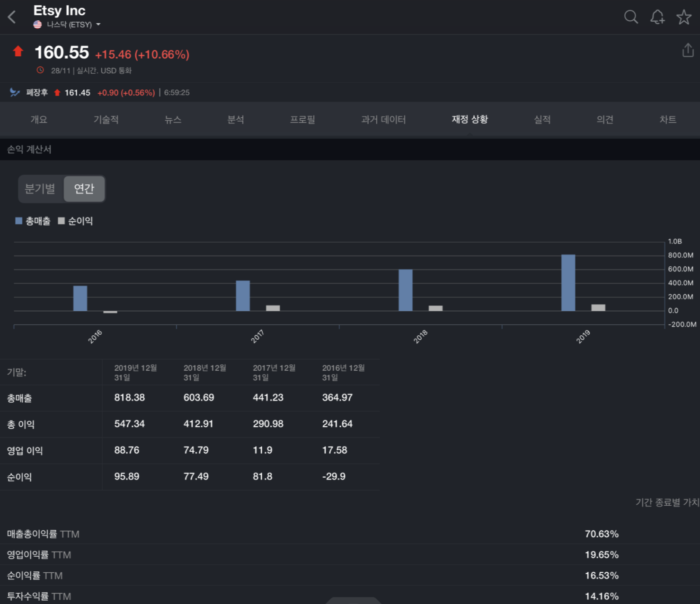Open the 프로필 tab

[x=302, y=120]
